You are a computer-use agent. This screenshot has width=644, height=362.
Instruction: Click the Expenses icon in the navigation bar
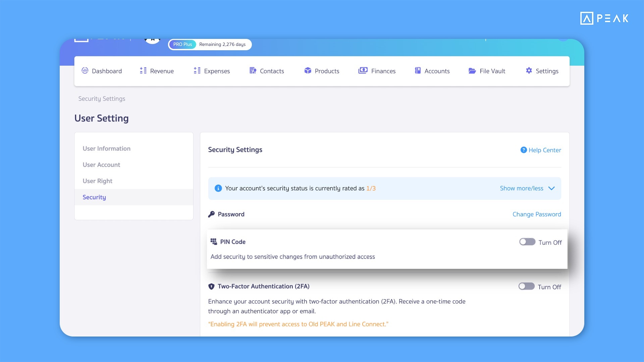(x=197, y=71)
